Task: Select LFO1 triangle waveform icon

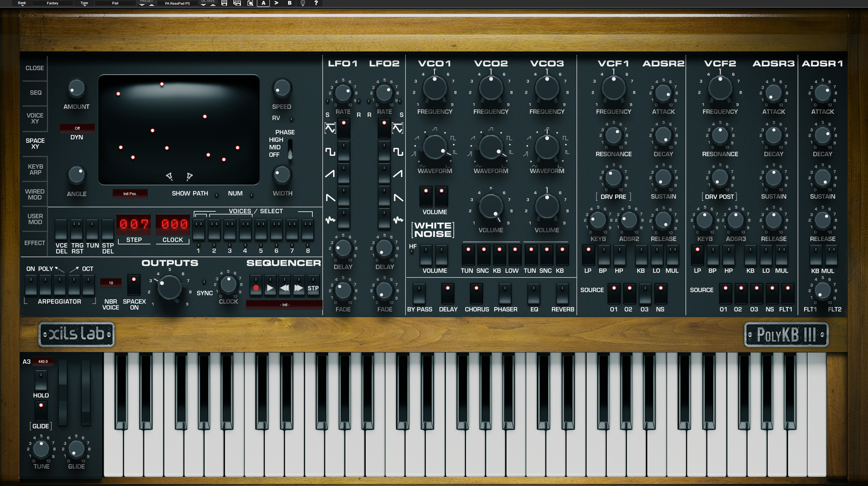Action: click(x=330, y=128)
